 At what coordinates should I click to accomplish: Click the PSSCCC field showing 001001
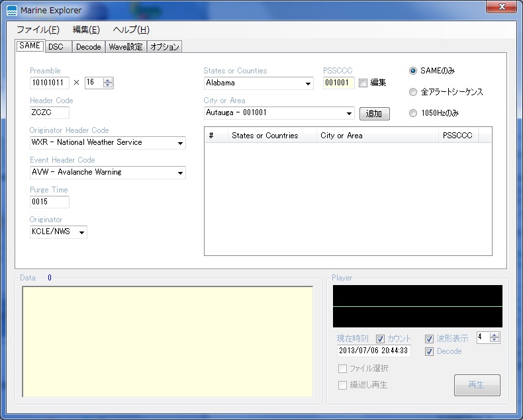338,83
